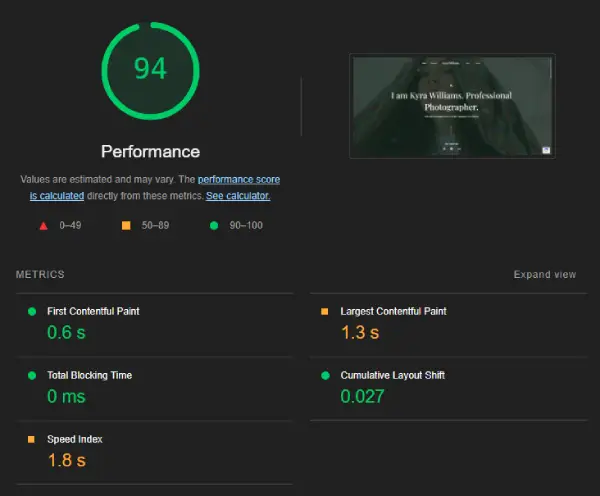Click the 0.027 Cumulative Layout Shift value
This screenshot has width=600, height=496.
362,396
